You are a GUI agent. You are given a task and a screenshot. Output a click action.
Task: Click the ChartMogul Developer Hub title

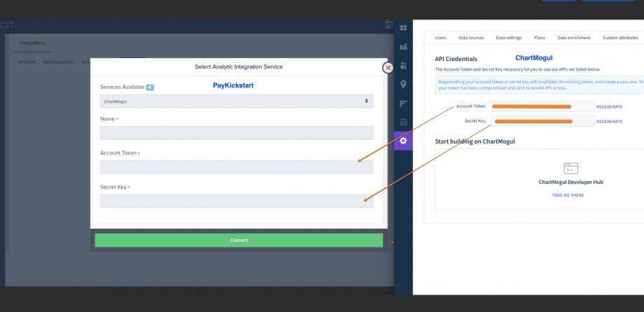571,183
